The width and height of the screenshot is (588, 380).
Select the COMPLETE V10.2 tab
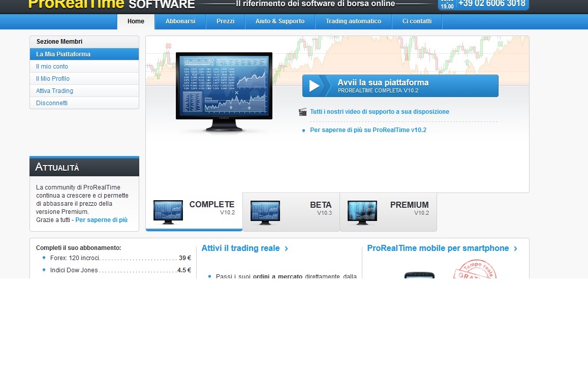click(194, 212)
